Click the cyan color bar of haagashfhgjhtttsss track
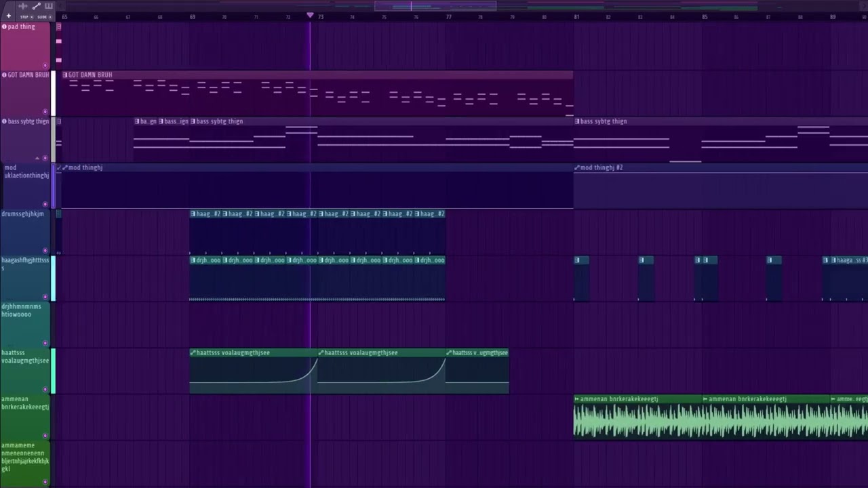This screenshot has width=868, height=488. (54, 279)
